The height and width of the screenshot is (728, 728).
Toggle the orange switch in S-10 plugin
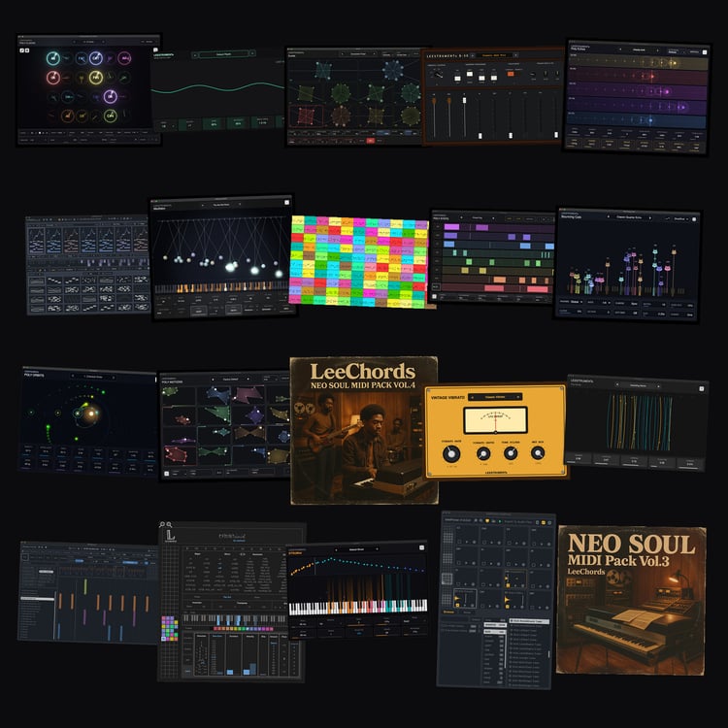[511, 74]
